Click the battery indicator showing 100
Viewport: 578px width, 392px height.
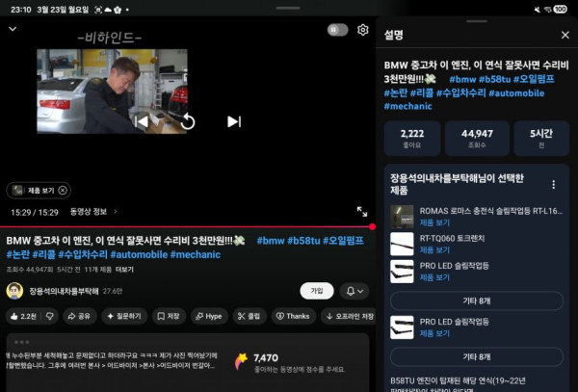(561, 10)
